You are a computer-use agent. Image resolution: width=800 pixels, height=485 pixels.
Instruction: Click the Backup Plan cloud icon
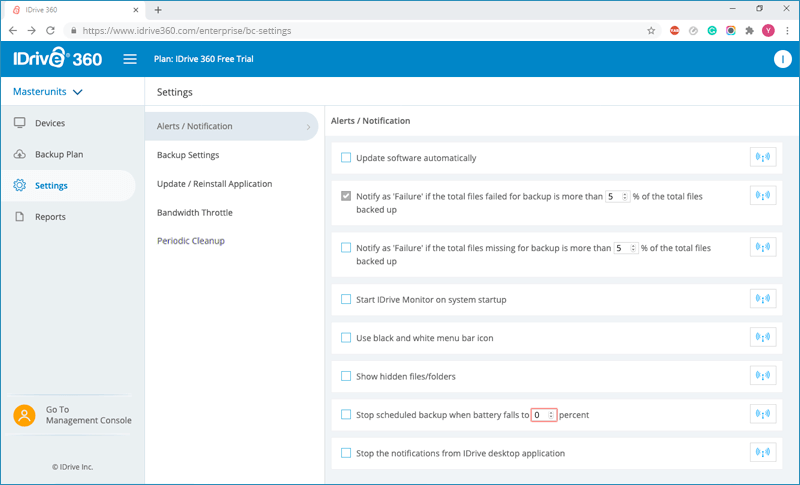point(20,154)
